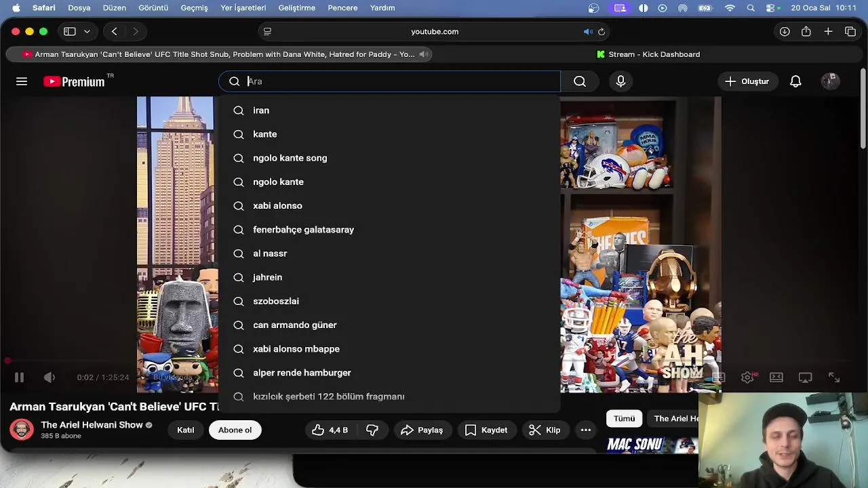This screenshot has height=488, width=868.
Task: Open the Dosya menu
Action: pos(79,7)
